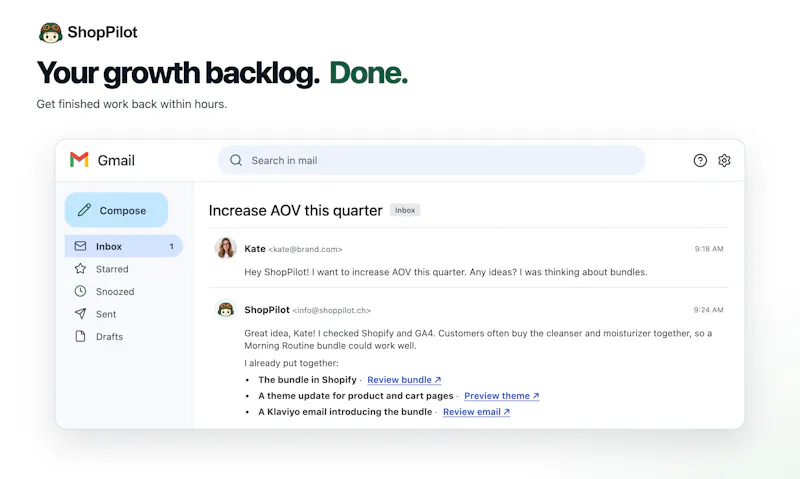Click the text The bundle in Shopify
The height and width of the screenshot is (479, 800).
[x=307, y=380]
